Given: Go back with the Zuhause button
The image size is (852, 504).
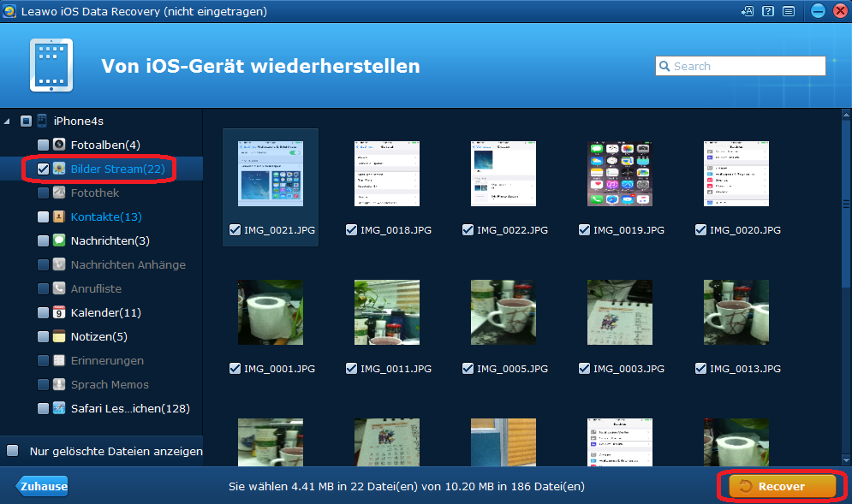Looking at the screenshot, I should [43, 486].
